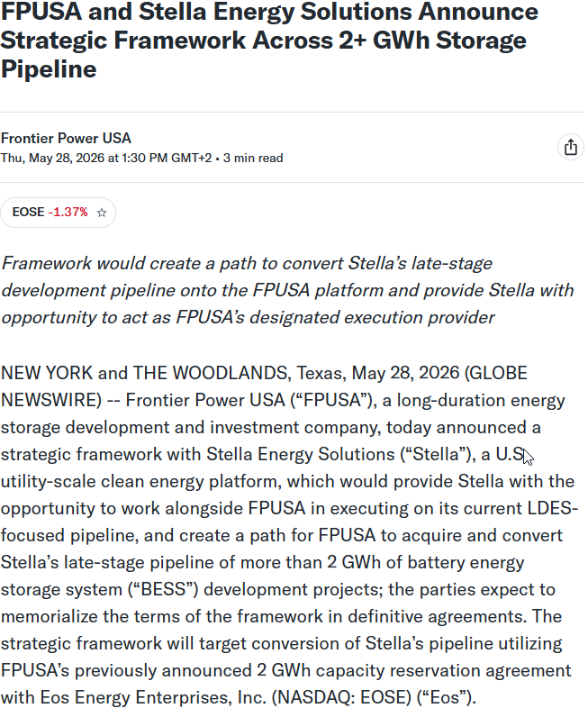Open the EOSE ticker quote
This screenshot has height=708, width=588.
(x=28, y=212)
